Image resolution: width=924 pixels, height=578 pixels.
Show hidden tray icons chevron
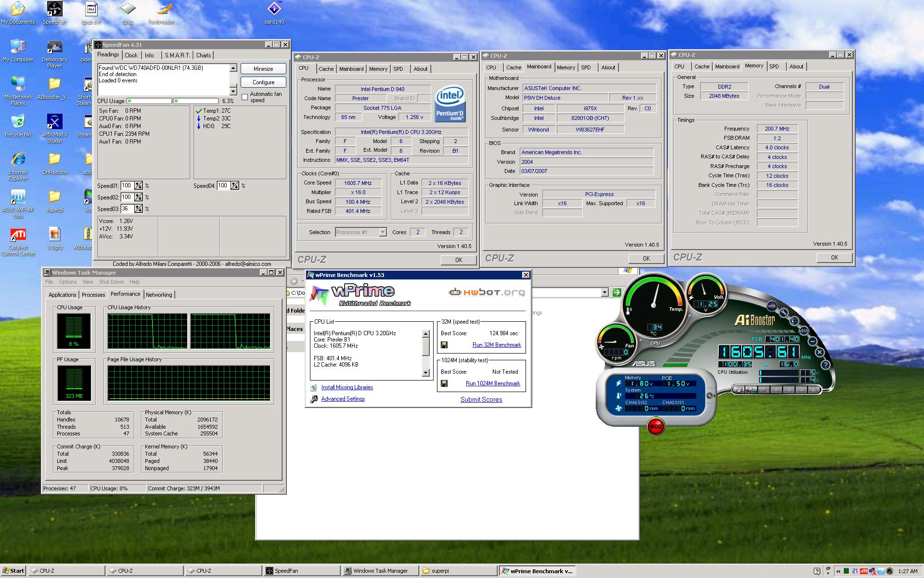pos(838,571)
